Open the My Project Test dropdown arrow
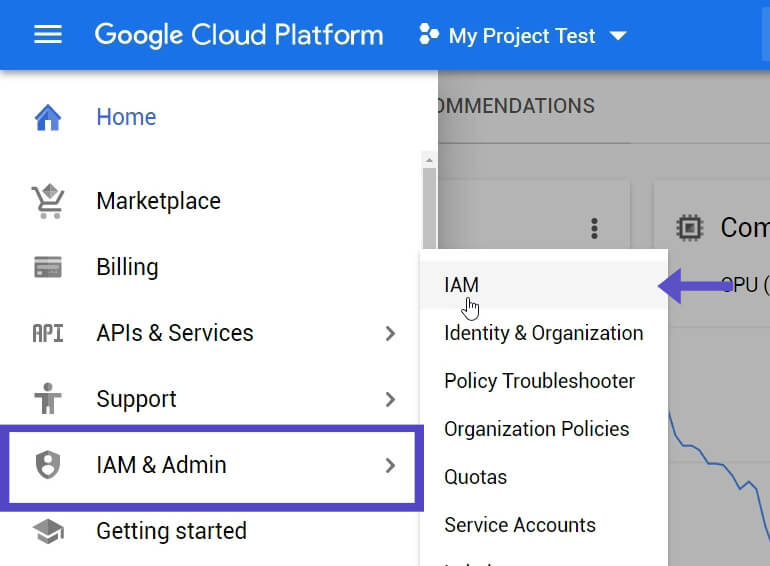The height and width of the screenshot is (566, 770). pos(618,36)
